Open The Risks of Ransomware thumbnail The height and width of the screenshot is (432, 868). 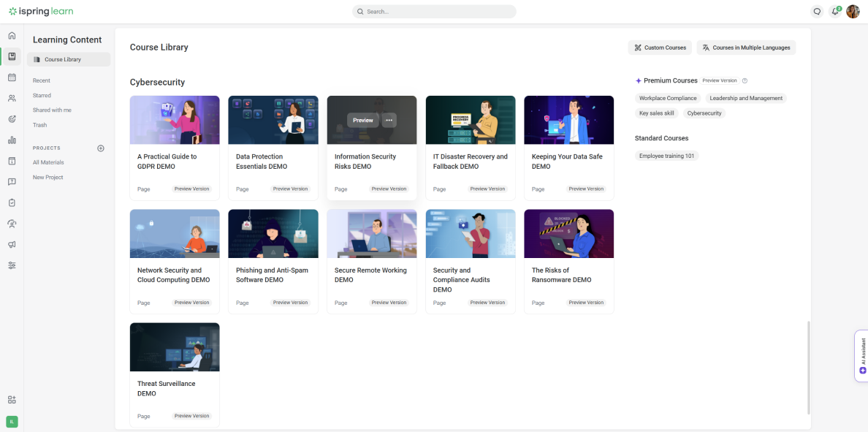click(569, 234)
